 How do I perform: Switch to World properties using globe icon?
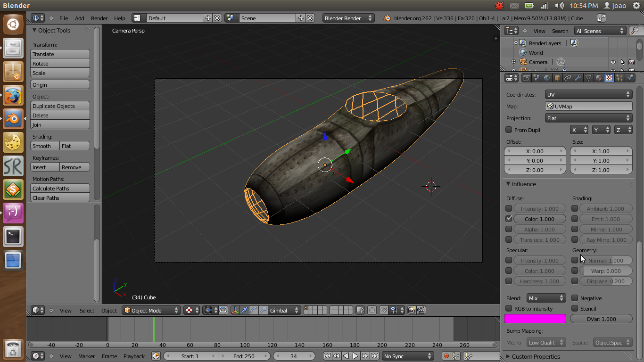[x=547, y=77]
